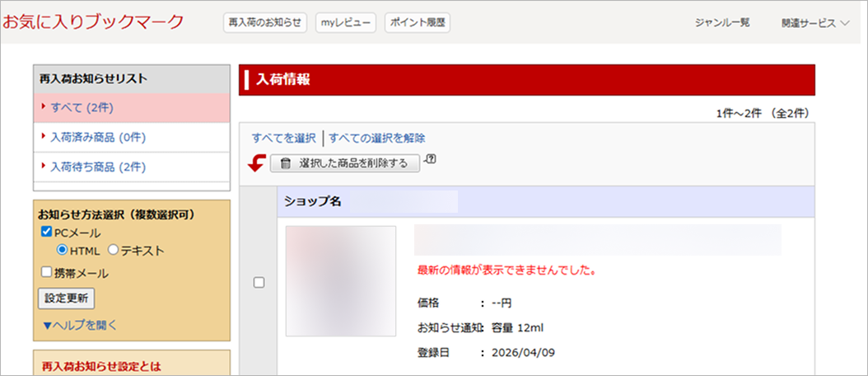Select the HTML radio button
Image resolution: width=868 pixels, height=376 pixels.
62,250
